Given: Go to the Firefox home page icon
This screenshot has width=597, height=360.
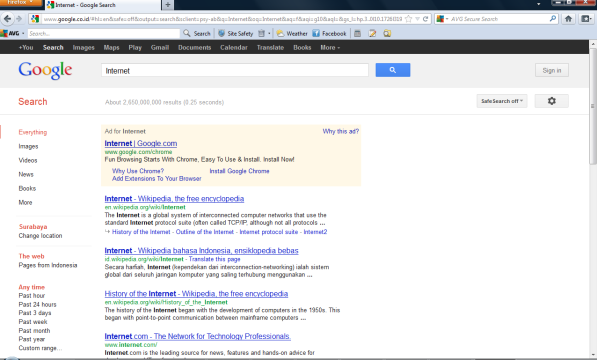Looking at the screenshot, I should (568, 19).
